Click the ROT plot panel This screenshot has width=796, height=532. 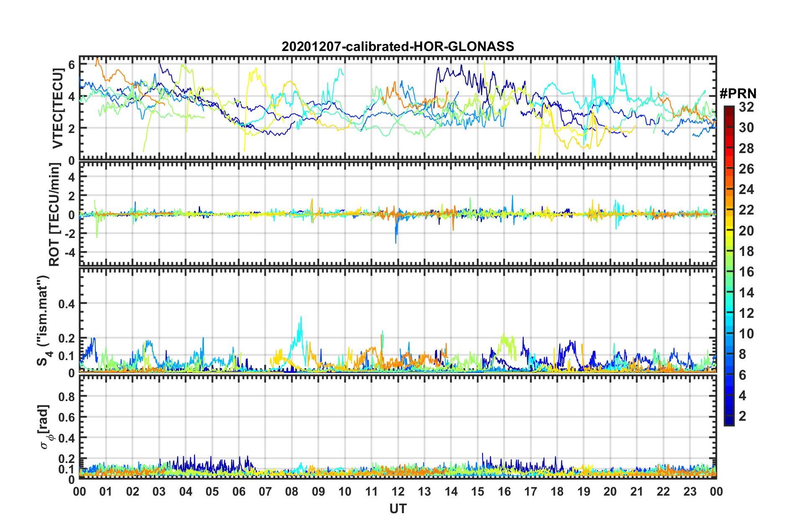pyautogui.click(x=398, y=214)
